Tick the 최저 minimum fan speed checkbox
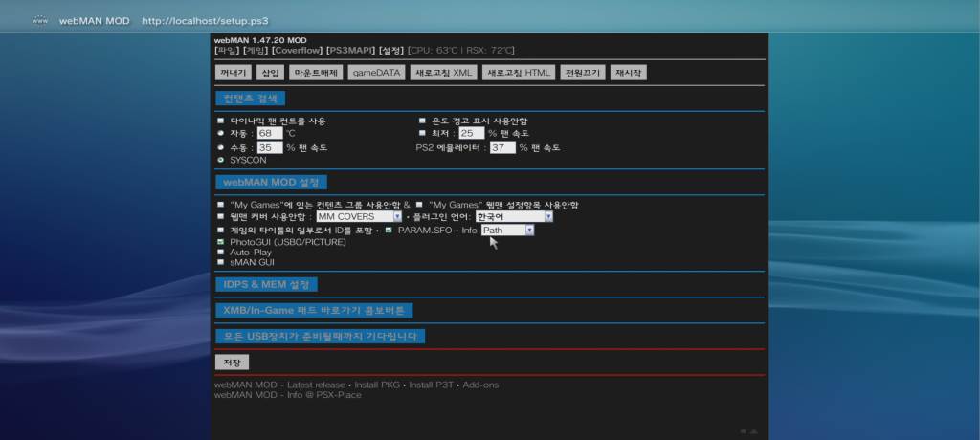Image resolution: width=980 pixels, height=440 pixels. click(x=422, y=133)
